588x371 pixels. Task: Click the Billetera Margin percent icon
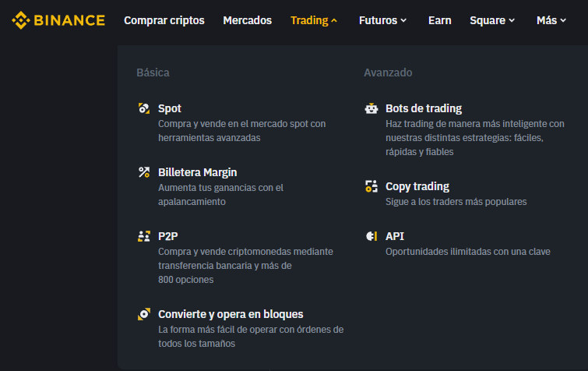[x=143, y=173]
